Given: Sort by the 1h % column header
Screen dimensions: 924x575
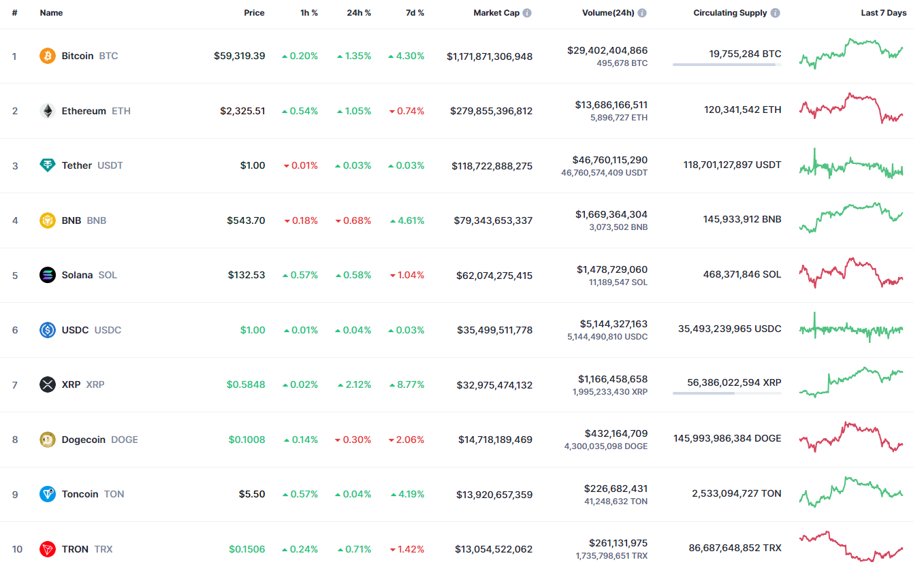Looking at the screenshot, I should click(x=309, y=13).
